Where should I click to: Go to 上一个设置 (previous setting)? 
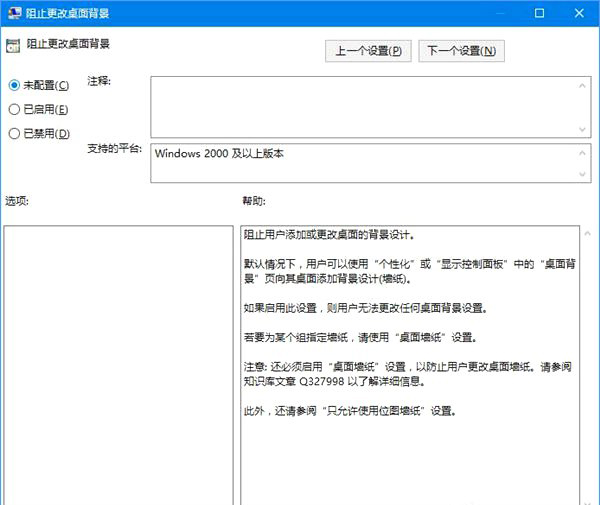(367, 50)
